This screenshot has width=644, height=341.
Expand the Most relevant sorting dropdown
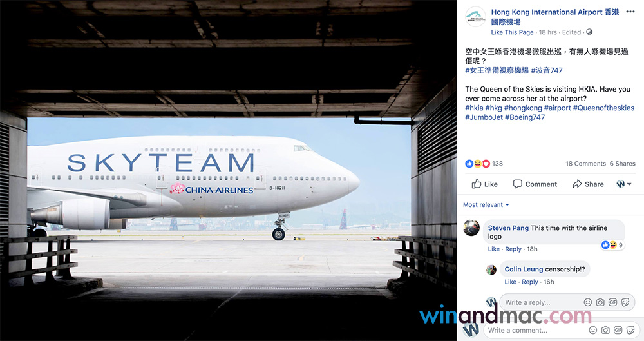click(x=486, y=204)
